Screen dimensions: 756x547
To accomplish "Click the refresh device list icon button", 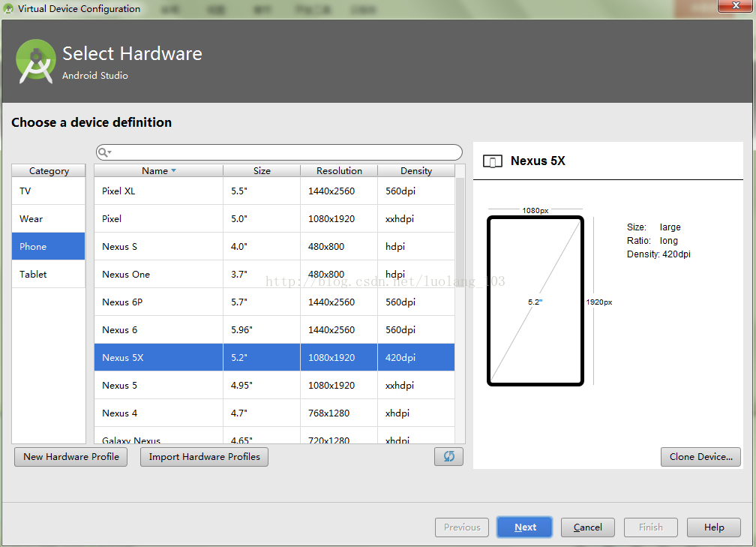I will tap(448, 456).
